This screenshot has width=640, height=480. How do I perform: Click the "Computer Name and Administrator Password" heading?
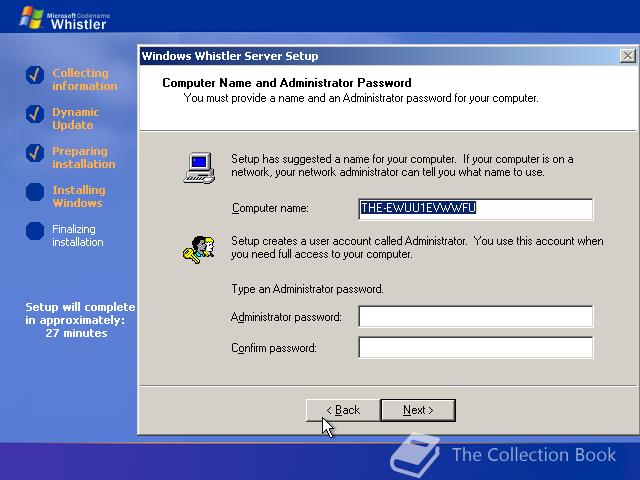pyautogui.click(x=287, y=83)
